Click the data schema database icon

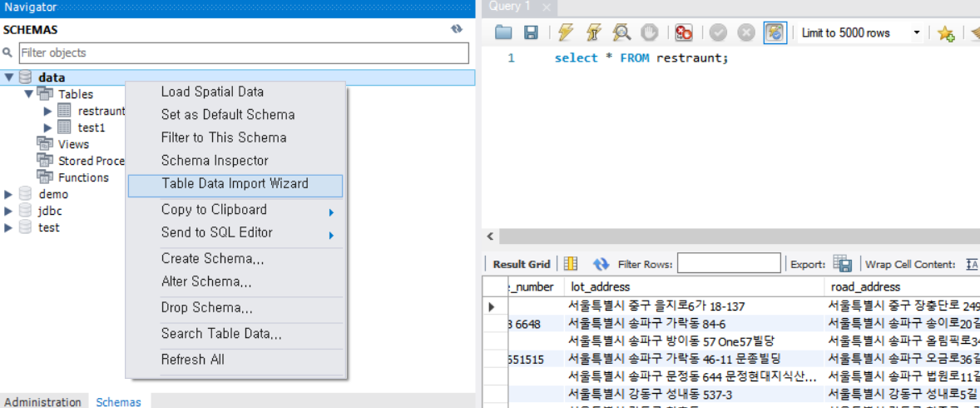click(x=26, y=77)
